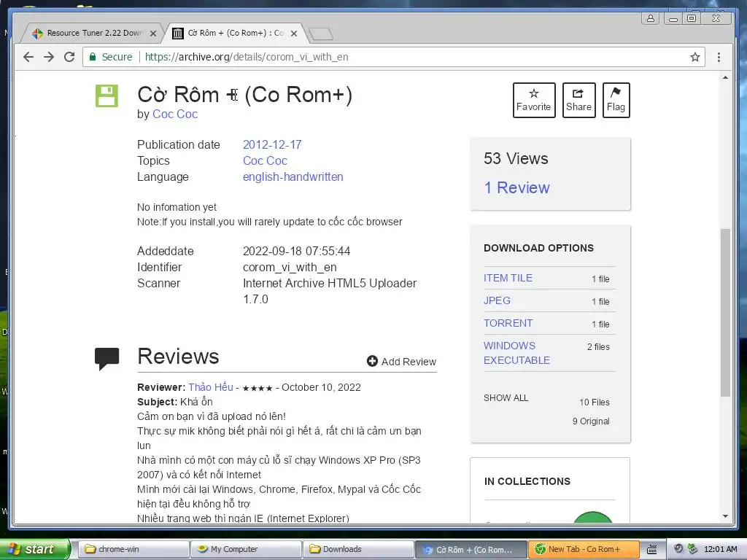Open the Windows Start menu
The height and width of the screenshot is (560, 747).
35,549
